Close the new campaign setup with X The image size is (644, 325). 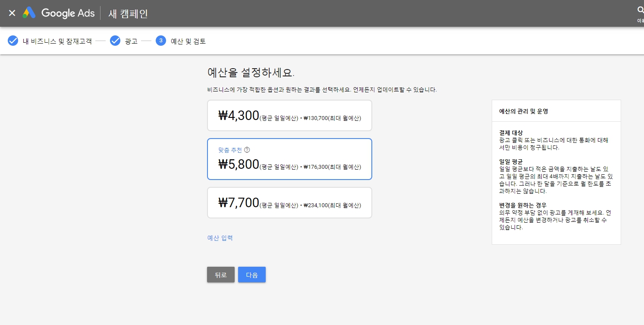[12, 13]
